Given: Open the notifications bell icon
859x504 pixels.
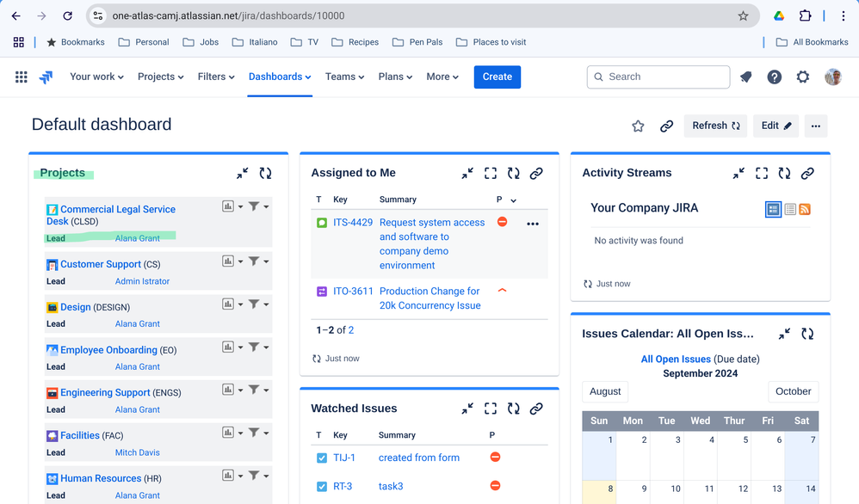Looking at the screenshot, I should pos(745,77).
